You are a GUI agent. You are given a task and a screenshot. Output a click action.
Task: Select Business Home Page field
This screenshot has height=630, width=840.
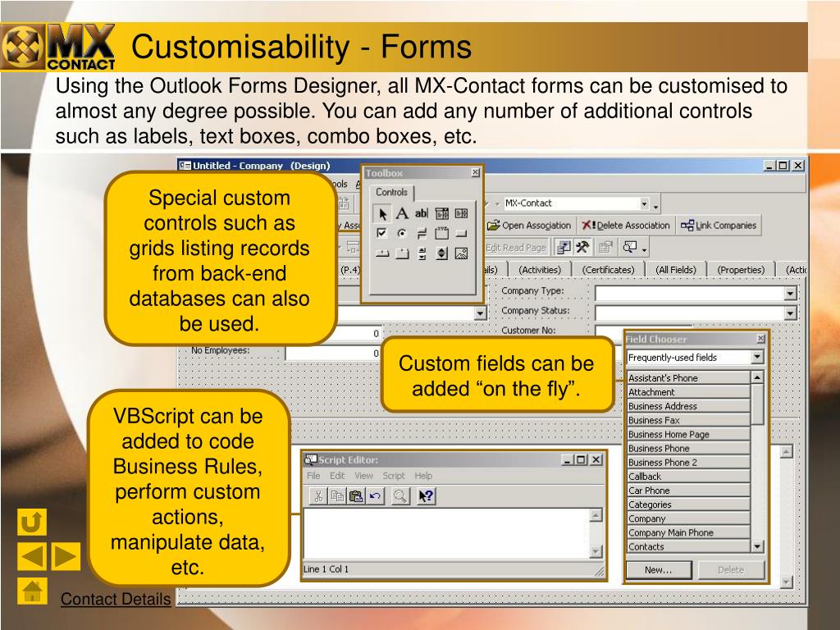coord(688,434)
